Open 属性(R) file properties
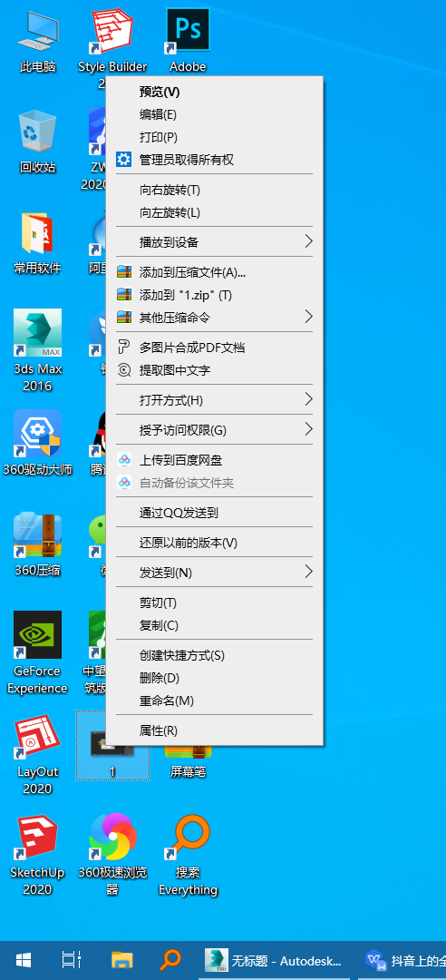Viewport: 446px width, 980px height. click(214, 730)
